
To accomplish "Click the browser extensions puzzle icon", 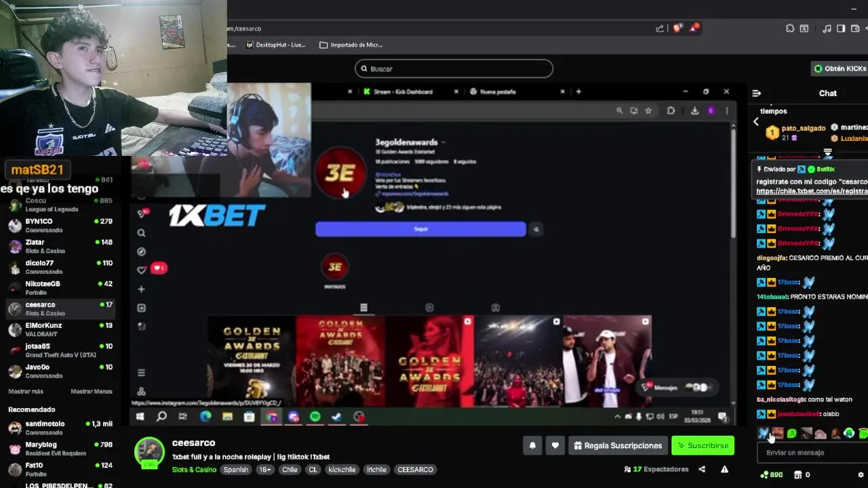I will (790, 28).
